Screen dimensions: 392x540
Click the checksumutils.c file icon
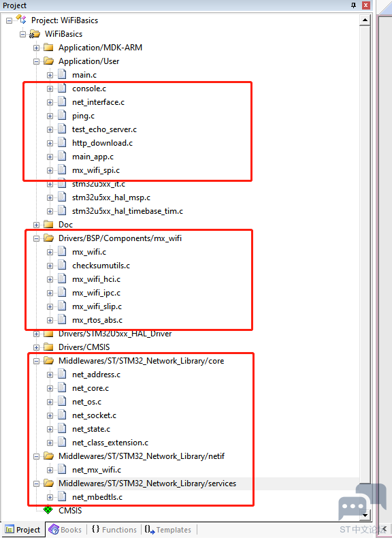(x=62, y=265)
